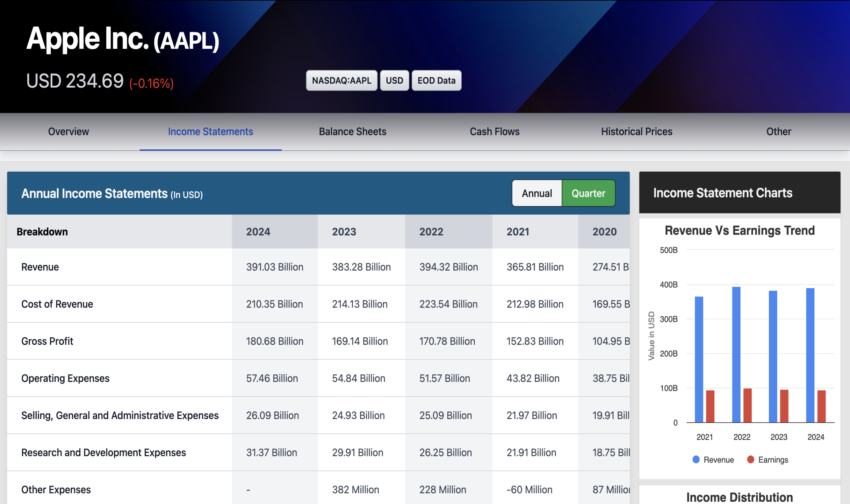The height and width of the screenshot is (504, 850).
Task: Click the -0.16% price change
Action: tap(151, 83)
